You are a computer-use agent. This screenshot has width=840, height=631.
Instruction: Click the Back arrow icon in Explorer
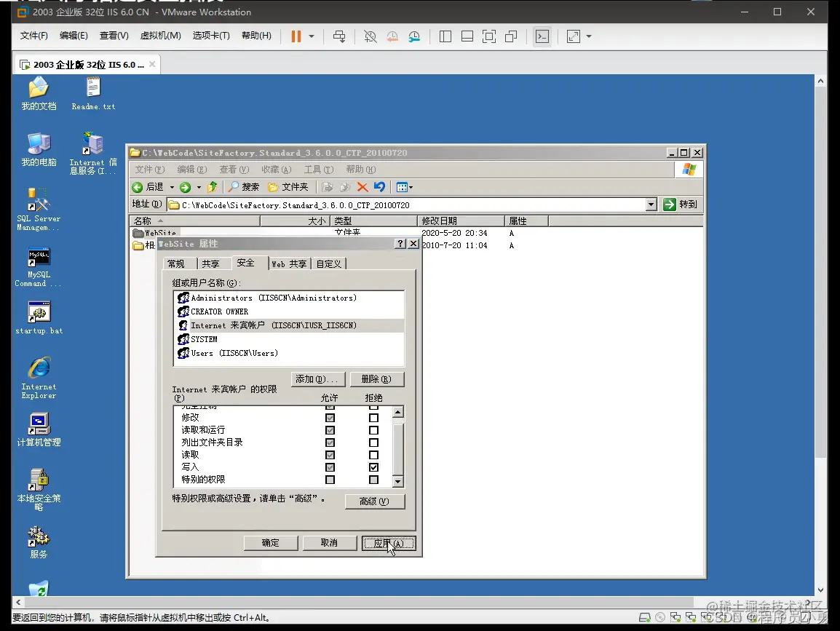pyautogui.click(x=137, y=187)
